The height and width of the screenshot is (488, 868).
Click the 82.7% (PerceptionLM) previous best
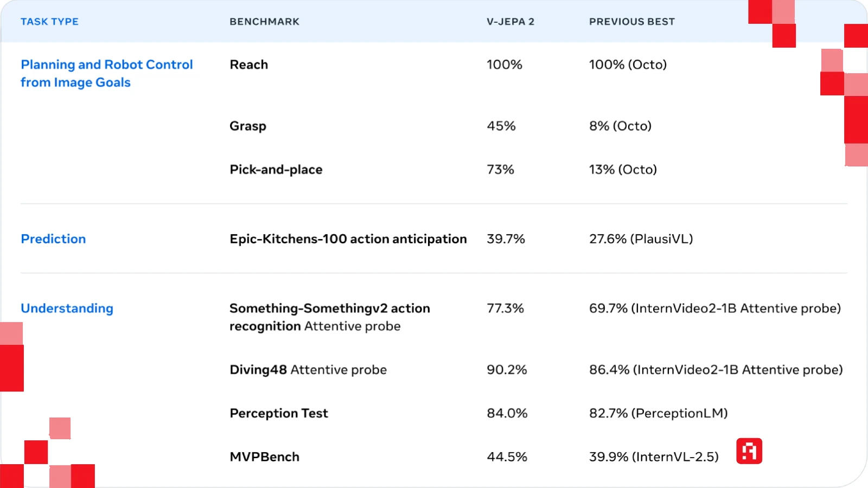pos(658,413)
